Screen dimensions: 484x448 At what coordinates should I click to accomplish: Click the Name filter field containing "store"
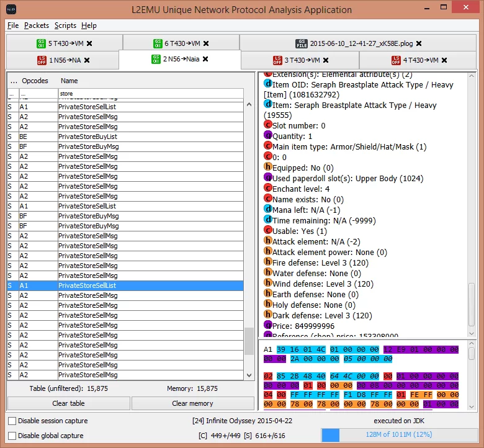(149, 94)
